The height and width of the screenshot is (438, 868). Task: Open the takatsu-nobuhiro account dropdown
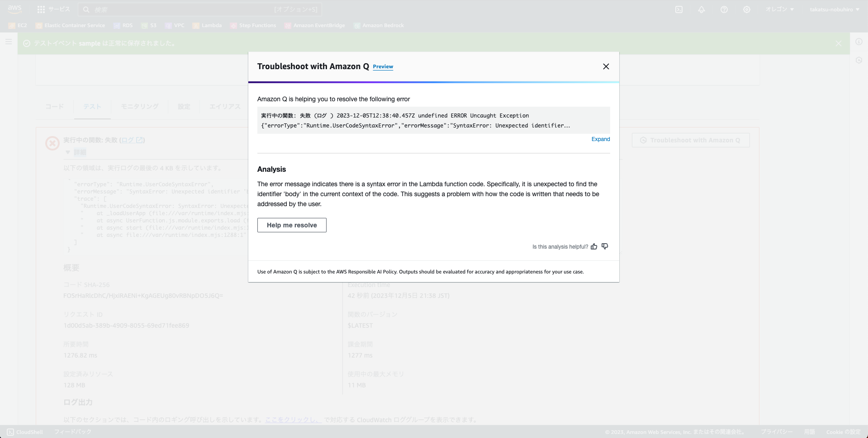click(x=835, y=9)
